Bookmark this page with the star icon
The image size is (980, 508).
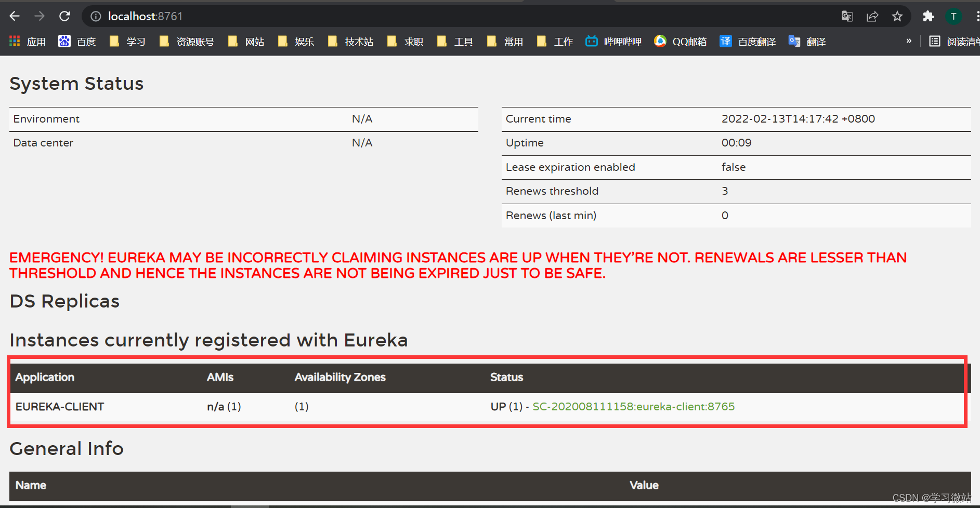tap(897, 17)
